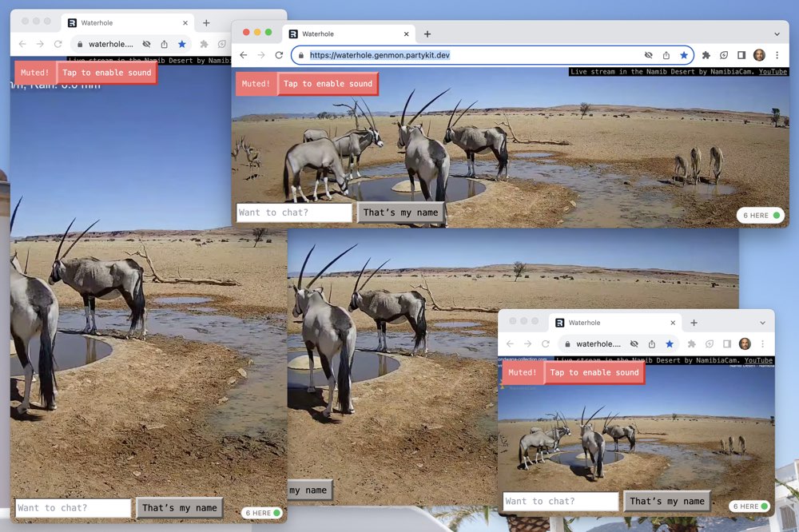Open the Extensions puzzle icon in the left window

[x=204, y=45]
